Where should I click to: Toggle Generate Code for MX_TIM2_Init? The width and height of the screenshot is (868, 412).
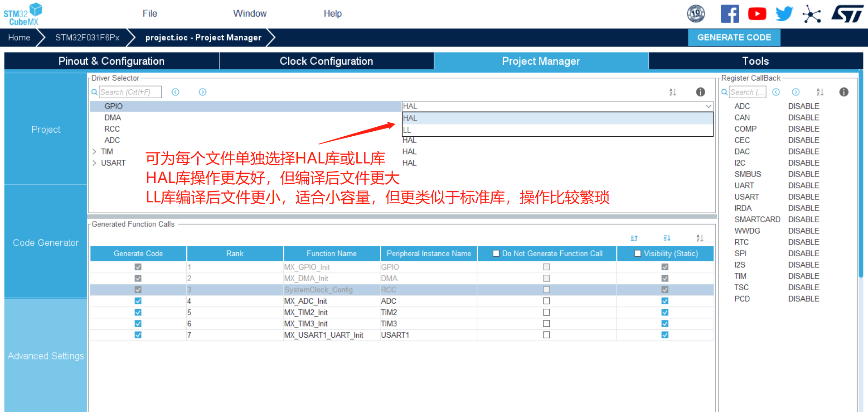tap(138, 312)
